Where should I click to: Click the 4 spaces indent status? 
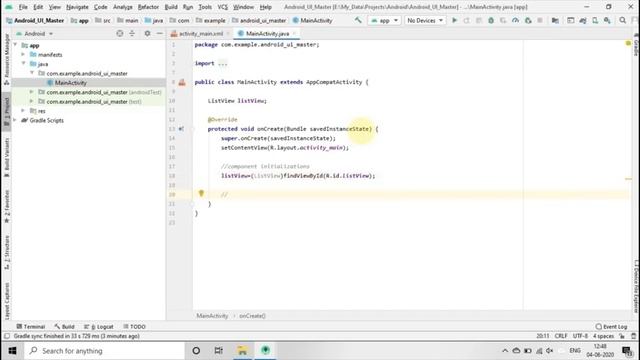point(603,336)
